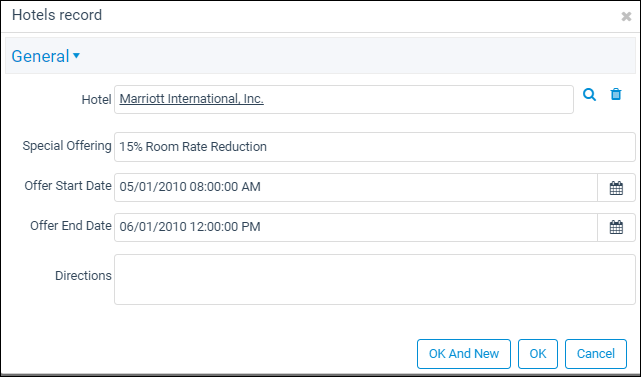Screen dimensions: 641x377
Task: Click into the Offer Start Date field
Action: [x=356, y=188]
